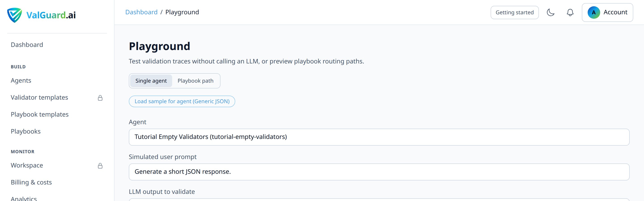Click Load sample for agent (Generic JSON)
644x201 pixels.
pyautogui.click(x=182, y=101)
